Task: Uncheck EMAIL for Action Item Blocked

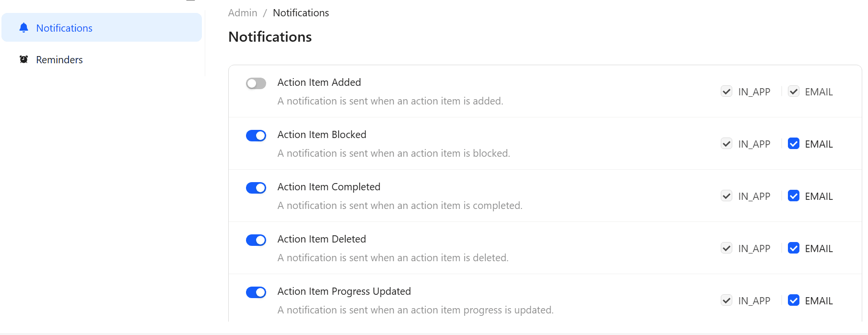Action: coord(794,143)
